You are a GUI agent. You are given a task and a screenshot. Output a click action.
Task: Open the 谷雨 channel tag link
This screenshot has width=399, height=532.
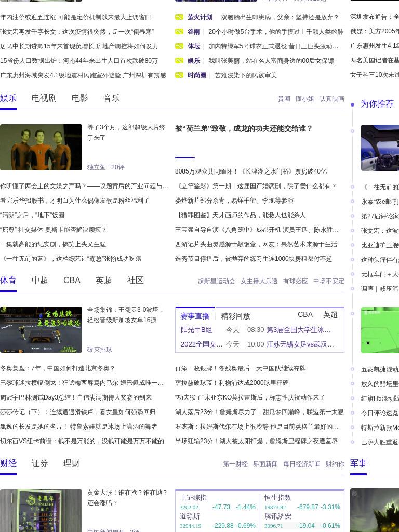point(194,32)
